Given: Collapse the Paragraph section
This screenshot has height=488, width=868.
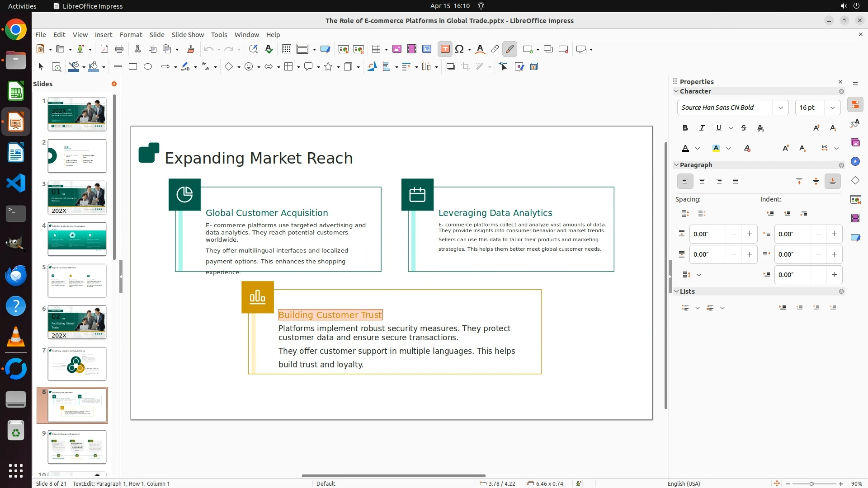Looking at the screenshot, I should [x=676, y=165].
